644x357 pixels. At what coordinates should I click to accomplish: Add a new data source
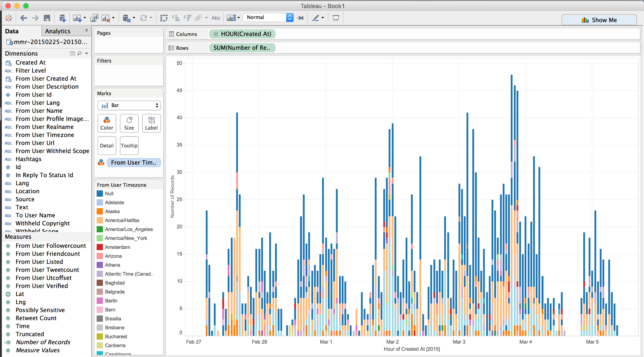[x=62, y=18]
